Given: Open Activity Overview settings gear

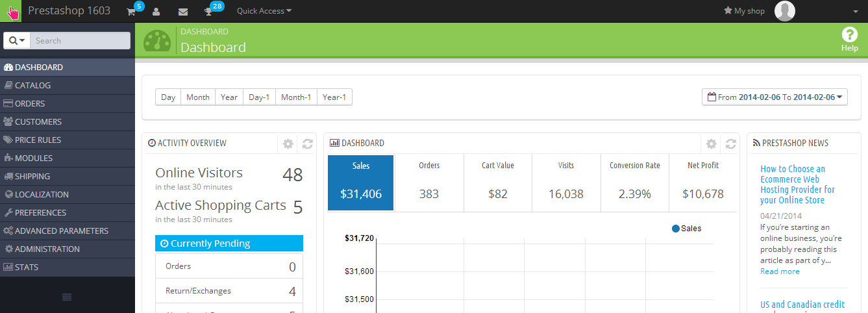Looking at the screenshot, I should [288, 144].
